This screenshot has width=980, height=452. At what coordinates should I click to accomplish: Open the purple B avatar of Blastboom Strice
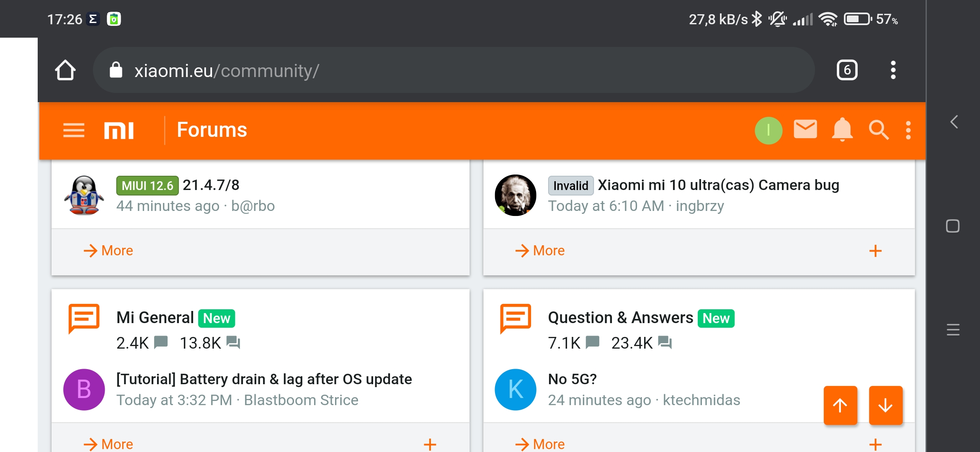tap(84, 389)
